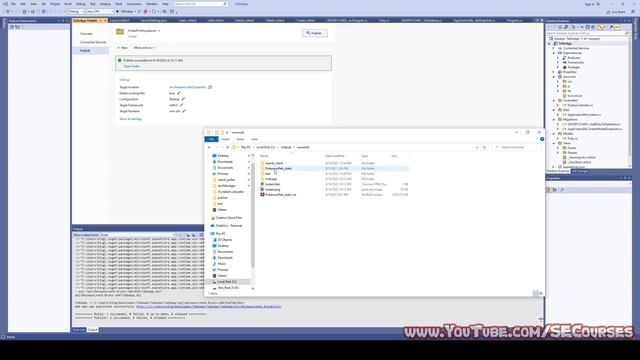The height and width of the screenshot is (360, 640).
Task: Select the Controllers folder in Solution Explorer
Action: pyautogui.click(x=570, y=100)
